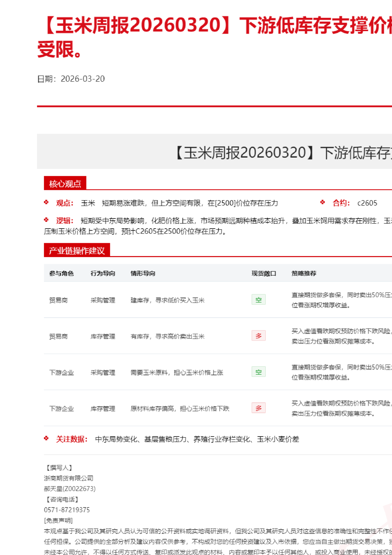Click the large red report headline

tap(214, 37)
